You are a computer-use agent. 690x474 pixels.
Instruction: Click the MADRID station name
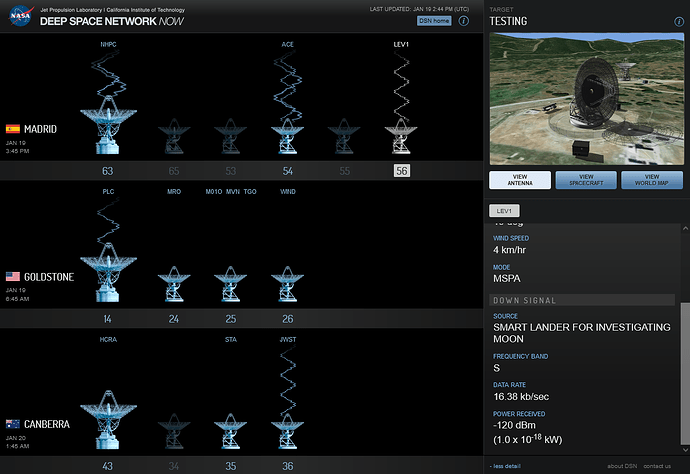pos(40,129)
